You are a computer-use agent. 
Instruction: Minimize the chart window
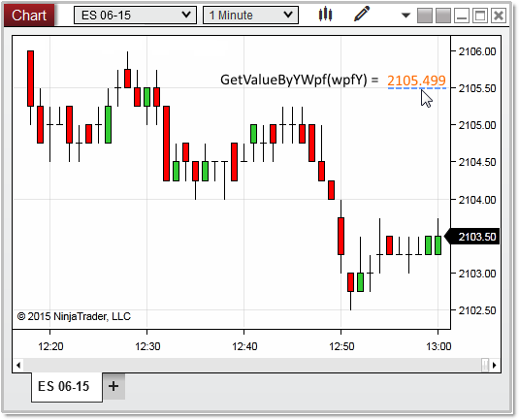tap(462, 16)
